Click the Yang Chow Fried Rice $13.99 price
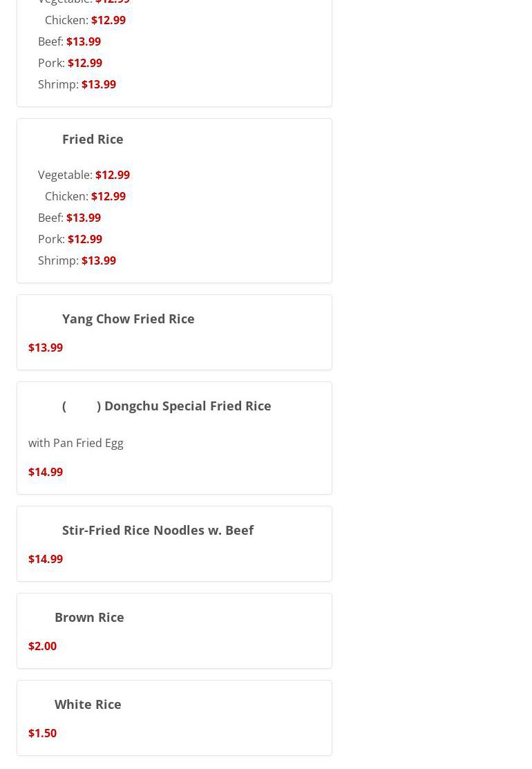Screen dimensions: 532x769 (46, 348)
